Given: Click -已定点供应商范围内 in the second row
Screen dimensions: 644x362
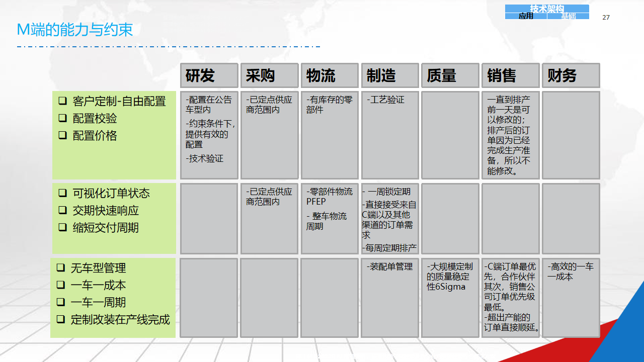Looking at the screenshot, I should click(269, 197).
